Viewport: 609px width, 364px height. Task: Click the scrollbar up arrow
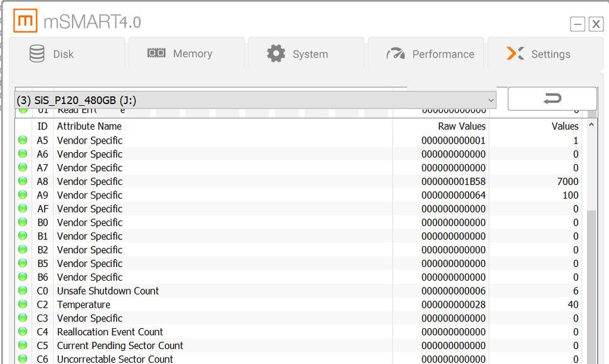point(591,125)
